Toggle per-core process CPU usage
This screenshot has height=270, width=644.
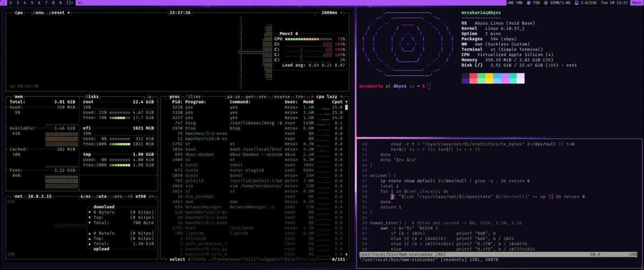pos(256,97)
